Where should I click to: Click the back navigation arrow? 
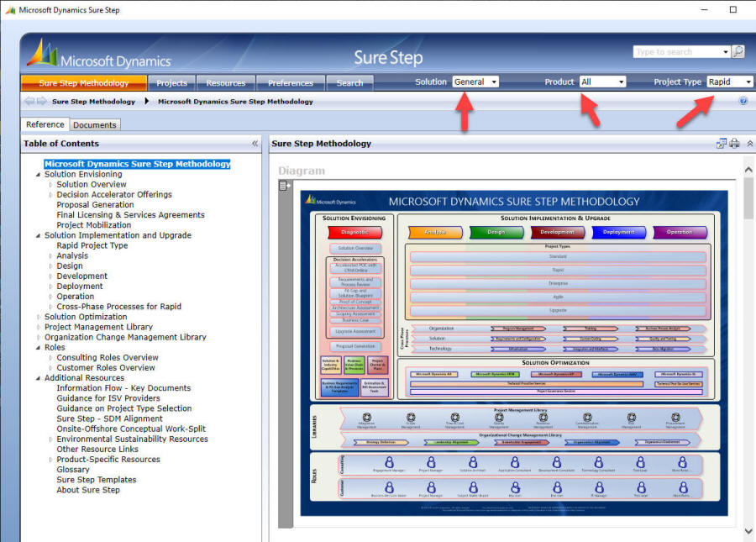(29, 101)
